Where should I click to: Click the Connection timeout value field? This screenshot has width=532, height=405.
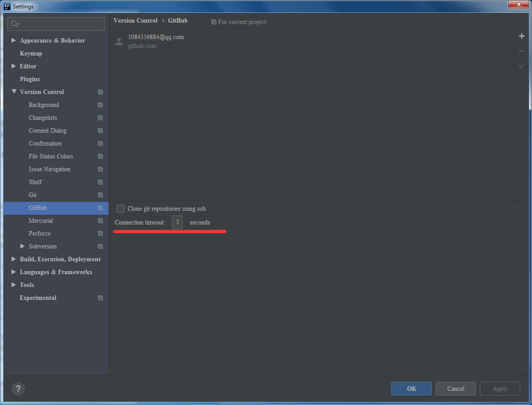(x=177, y=222)
